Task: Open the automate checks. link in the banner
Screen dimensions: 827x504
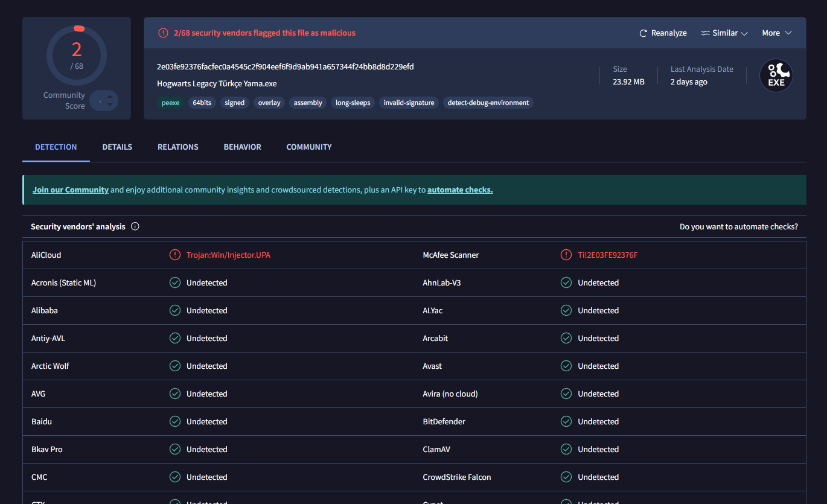Action: pos(460,190)
